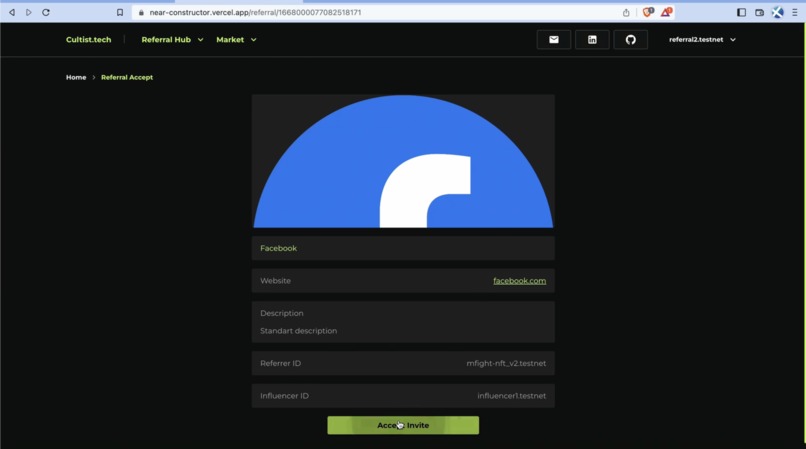This screenshot has height=449, width=806.
Task: Click the Facebook program title
Action: click(278, 248)
